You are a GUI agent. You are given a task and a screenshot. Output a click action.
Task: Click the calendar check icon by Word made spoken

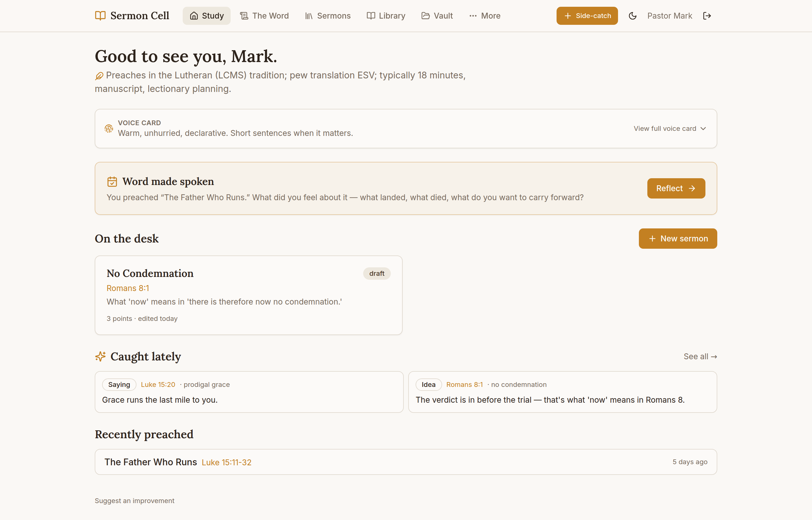112,182
